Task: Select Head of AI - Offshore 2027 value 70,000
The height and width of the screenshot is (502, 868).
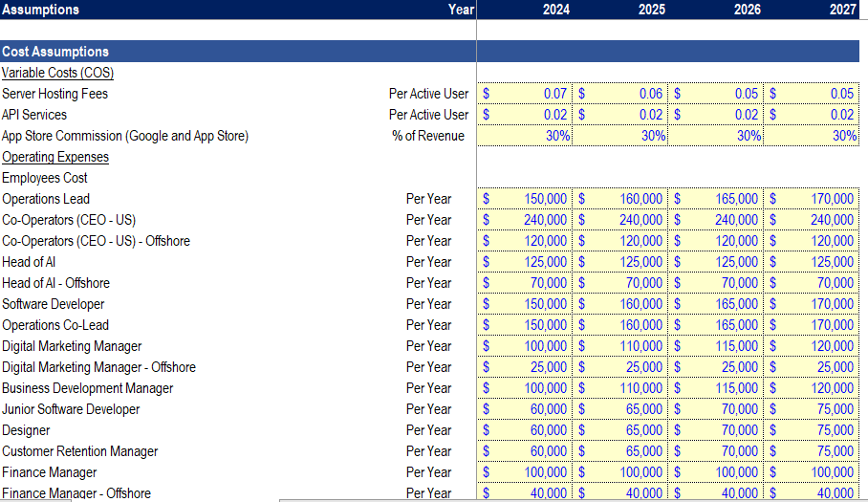Action: pyautogui.click(x=812, y=283)
